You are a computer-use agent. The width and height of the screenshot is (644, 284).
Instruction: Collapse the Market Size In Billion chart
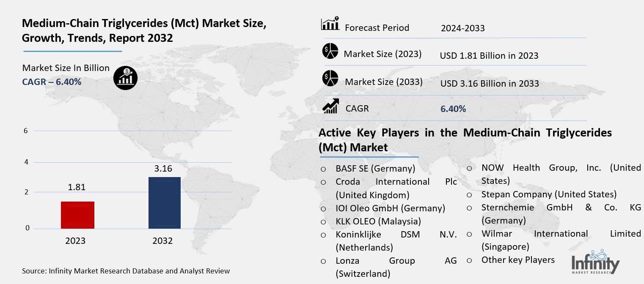[x=66, y=68]
